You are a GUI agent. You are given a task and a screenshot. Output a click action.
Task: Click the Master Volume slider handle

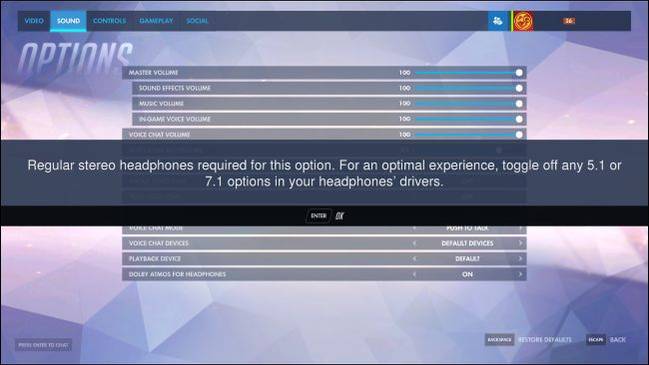(519, 73)
